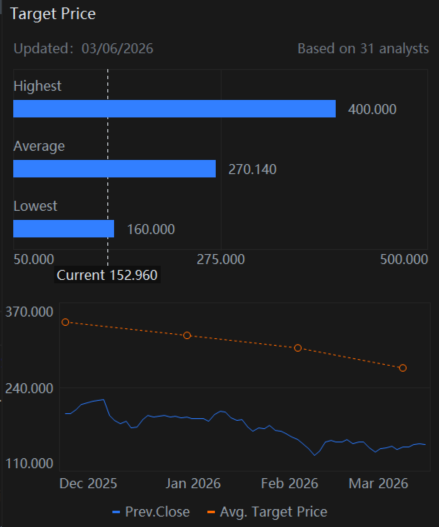Click the Average target price bar
The image size is (439, 527).
tap(114, 169)
